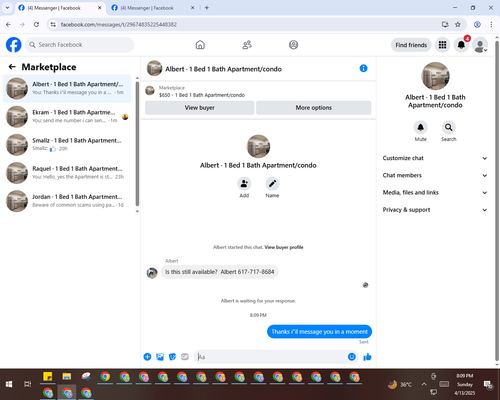Open Chrome three-dot menu
500x400 pixels.
point(491,24)
